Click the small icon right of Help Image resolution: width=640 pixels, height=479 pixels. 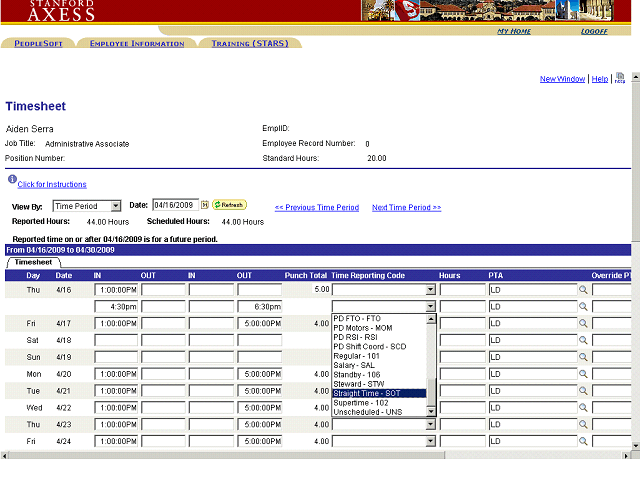pos(620,78)
